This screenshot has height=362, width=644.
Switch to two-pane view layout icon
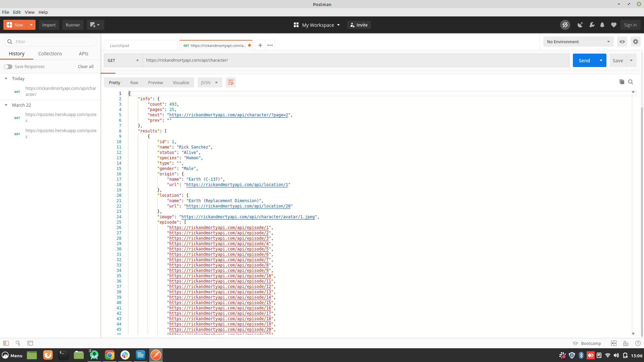pos(614,343)
